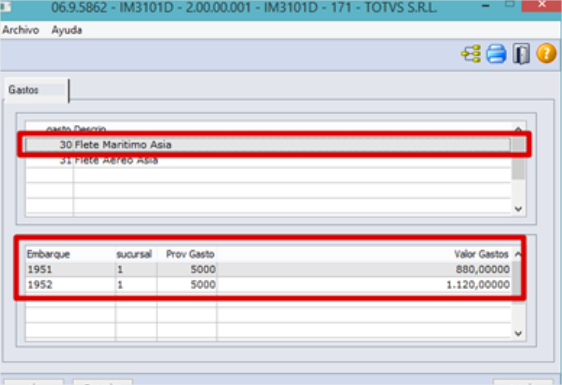Select row 31 Flete Aereo Asia
The image size is (562, 385).
point(268,160)
